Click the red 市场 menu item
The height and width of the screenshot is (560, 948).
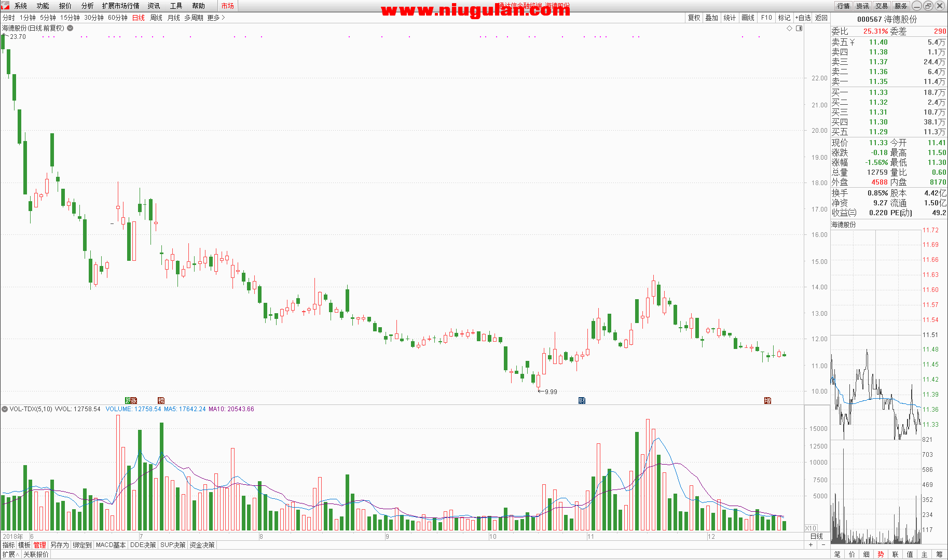click(x=227, y=6)
